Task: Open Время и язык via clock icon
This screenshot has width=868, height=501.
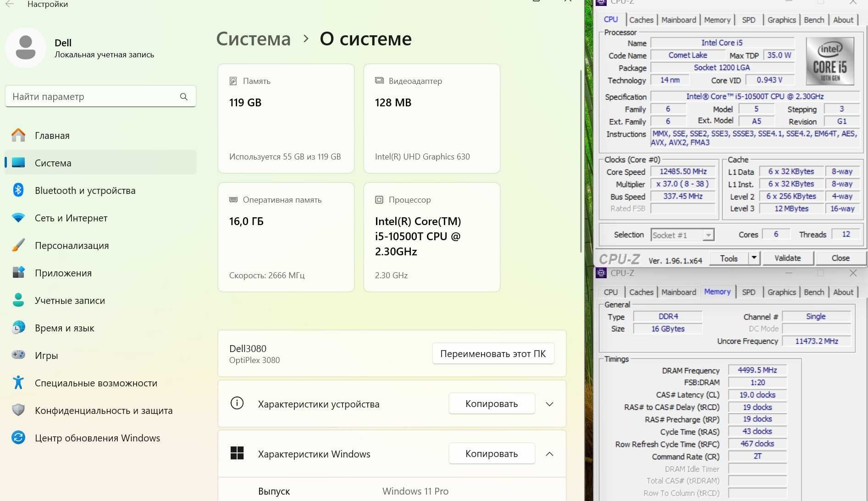Action: (x=18, y=327)
